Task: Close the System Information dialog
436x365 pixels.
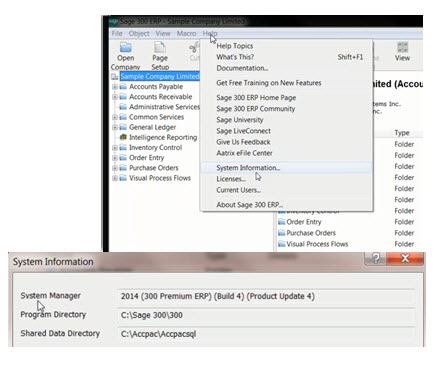Action: pyautogui.click(x=405, y=258)
